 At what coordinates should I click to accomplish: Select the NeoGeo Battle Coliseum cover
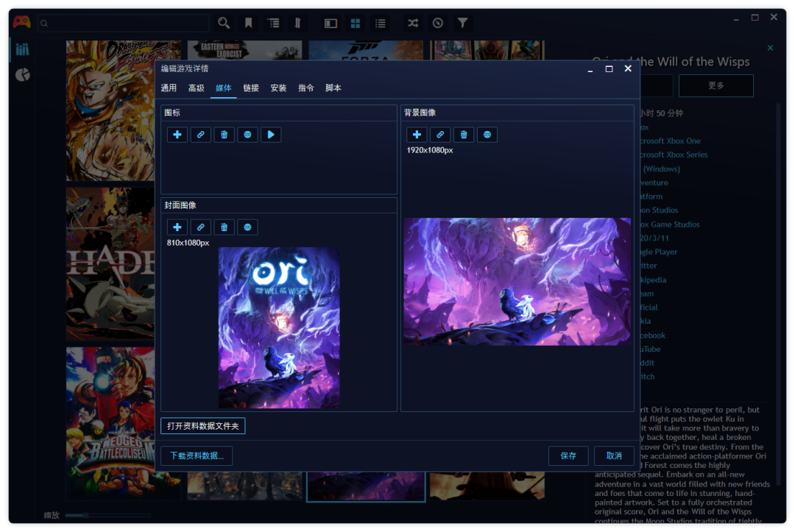110,423
